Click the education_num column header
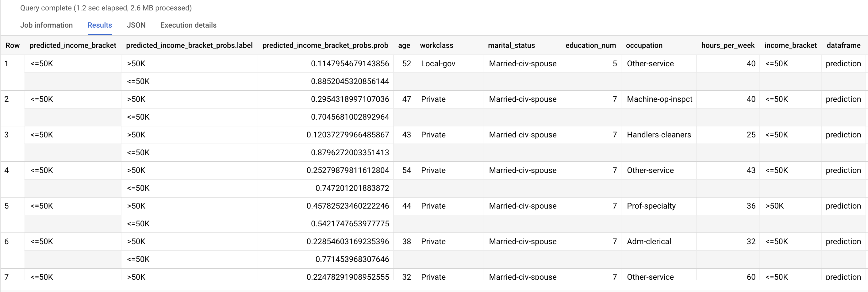 [590, 45]
